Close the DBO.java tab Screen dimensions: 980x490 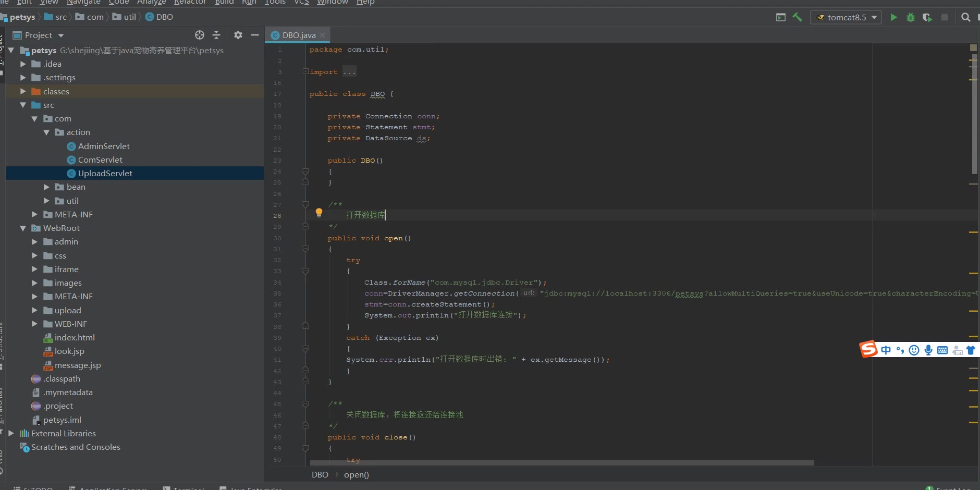coord(322,35)
